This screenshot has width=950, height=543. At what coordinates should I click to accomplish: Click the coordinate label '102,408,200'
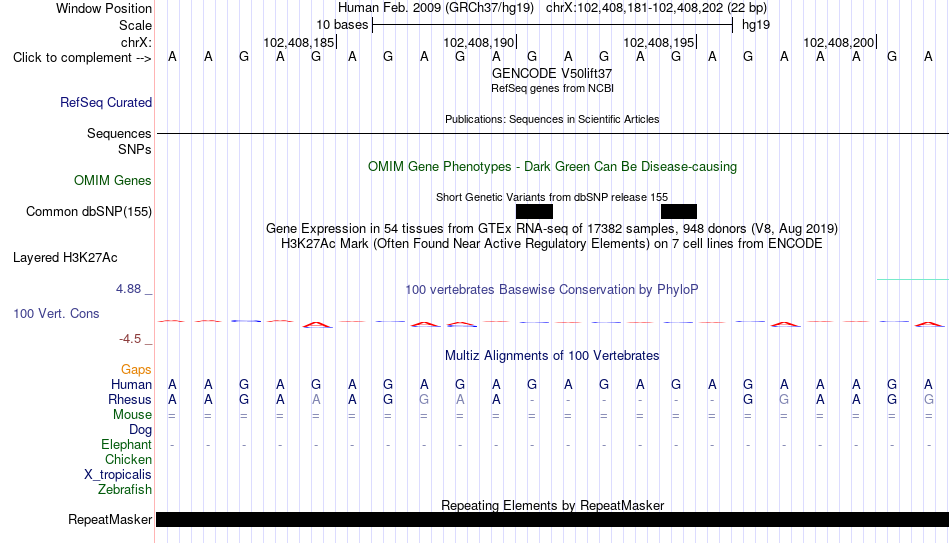[839, 42]
